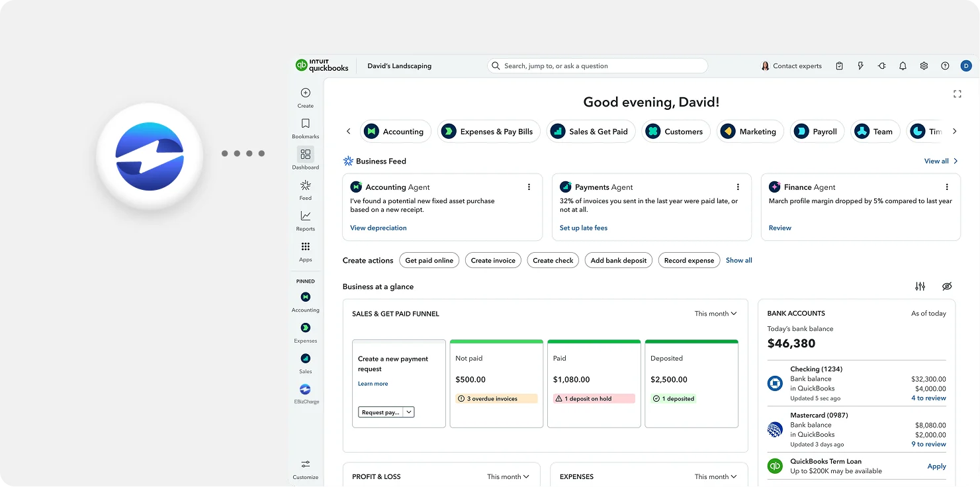Click 4 to review for Checking
Screen dimensions: 980x487
coord(928,398)
